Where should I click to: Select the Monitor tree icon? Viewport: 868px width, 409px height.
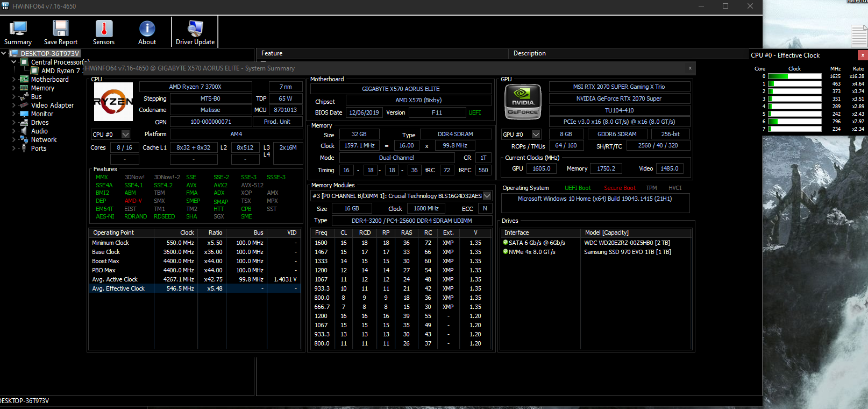24,114
